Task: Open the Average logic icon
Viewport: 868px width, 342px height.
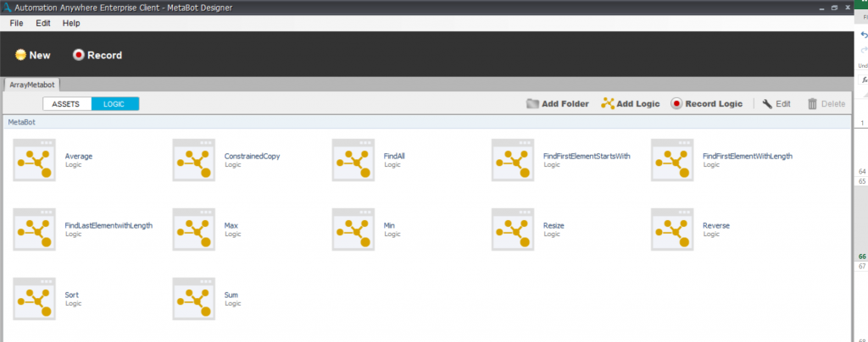Action: click(x=34, y=160)
